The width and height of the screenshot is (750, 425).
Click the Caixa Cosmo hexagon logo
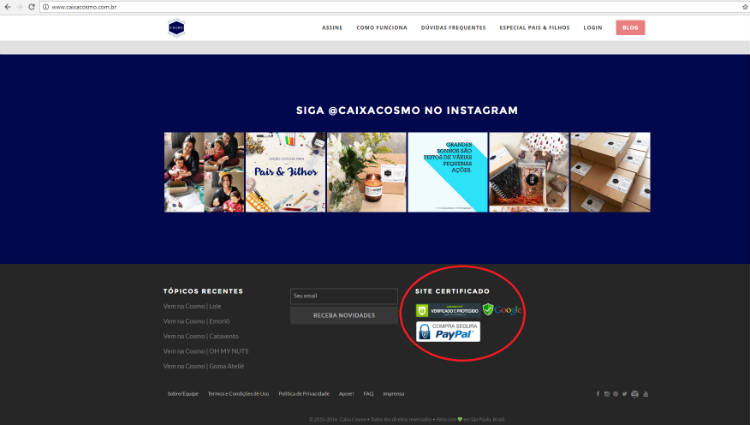point(176,28)
